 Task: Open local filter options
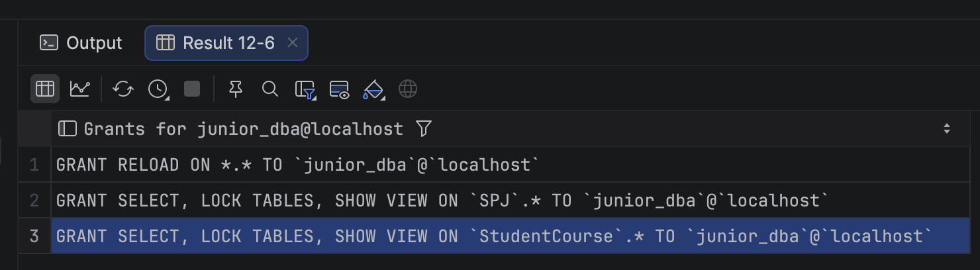pyautogui.click(x=305, y=89)
